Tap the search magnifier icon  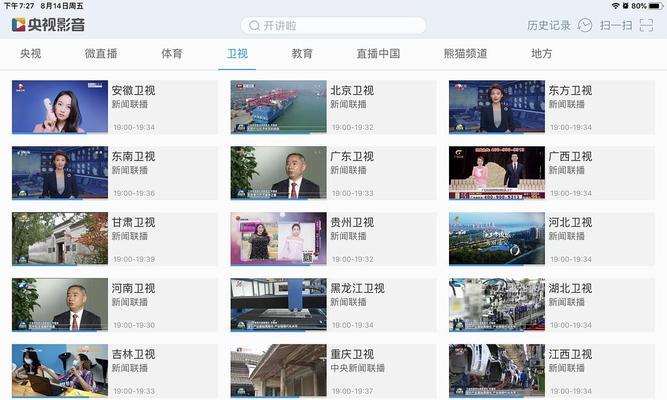click(x=254, y=26)
